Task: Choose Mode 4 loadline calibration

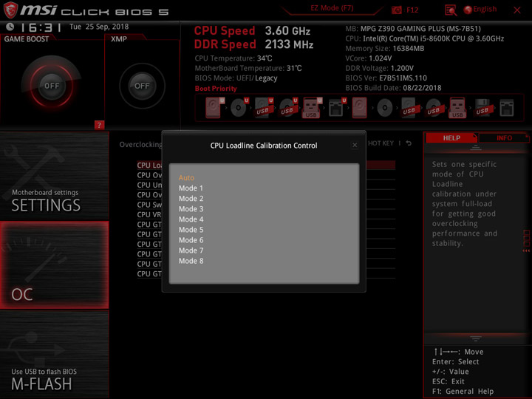Action: pos(191,219)
